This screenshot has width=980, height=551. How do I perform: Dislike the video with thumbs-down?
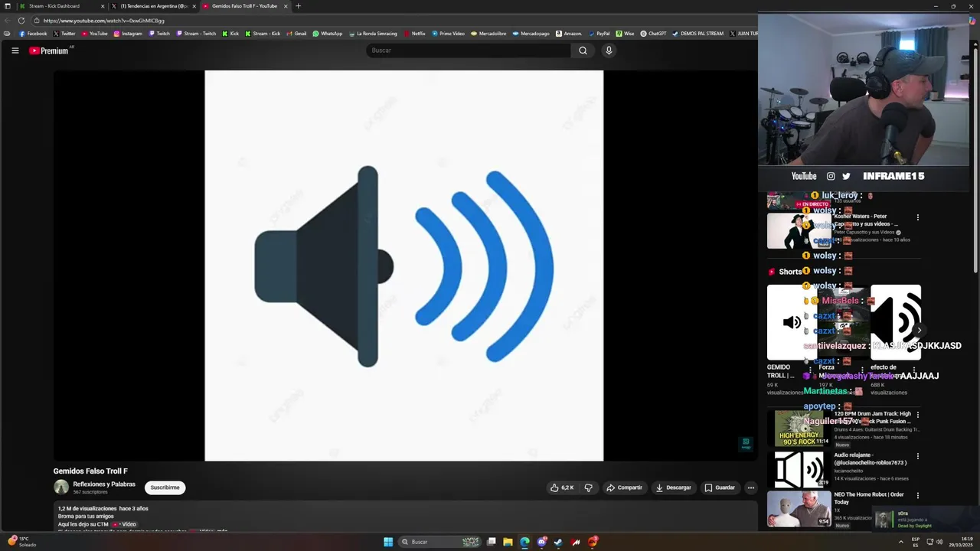click(588, 487)
